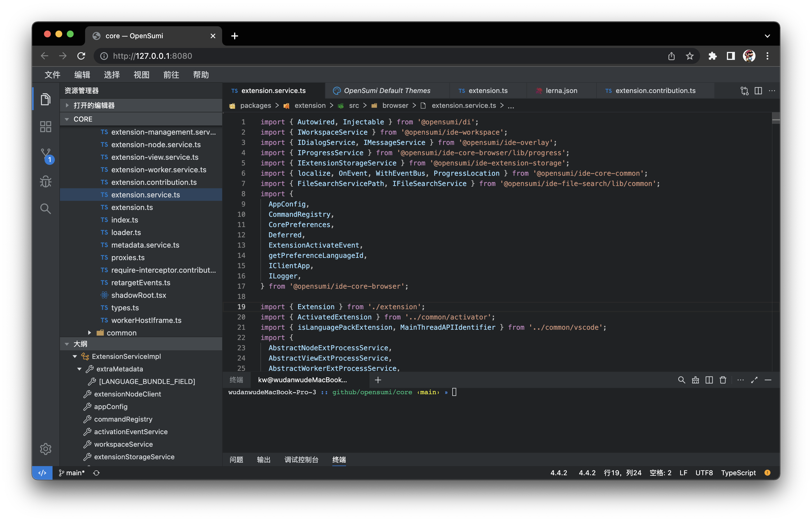
Task: Open the Explorer files icon in activity bar
Action: (45, 99)
